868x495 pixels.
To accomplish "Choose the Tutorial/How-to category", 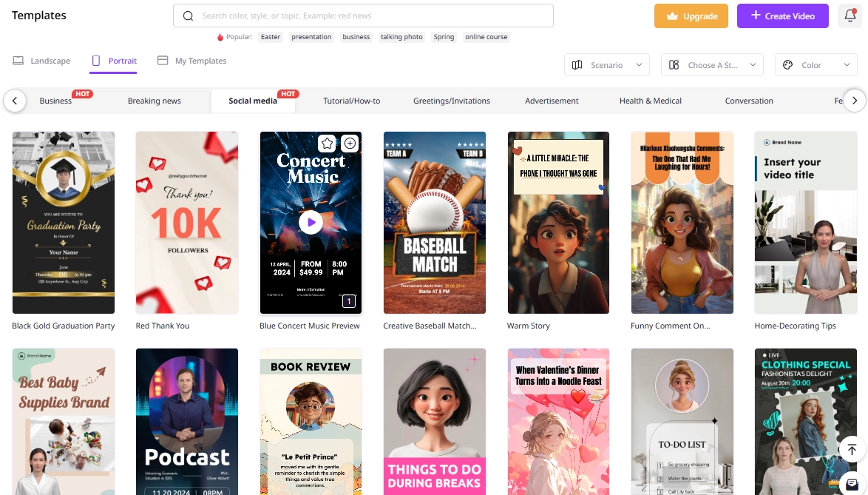I will (x=352, y=101).
